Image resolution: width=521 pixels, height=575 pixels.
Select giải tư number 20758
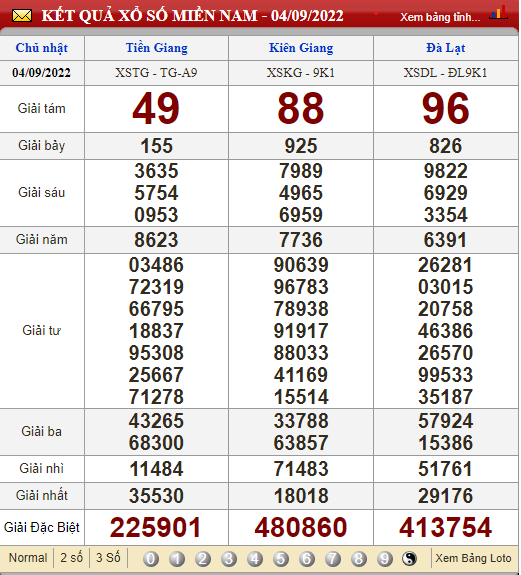(445, 309)
